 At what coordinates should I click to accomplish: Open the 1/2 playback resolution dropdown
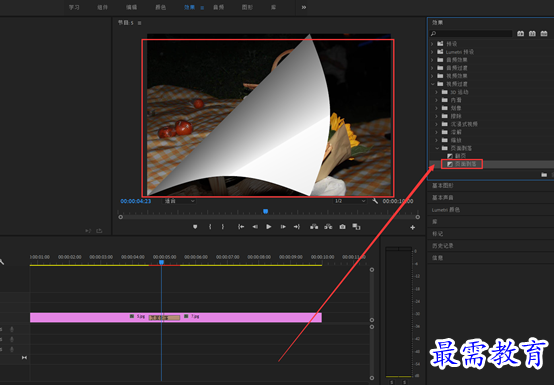350,201
